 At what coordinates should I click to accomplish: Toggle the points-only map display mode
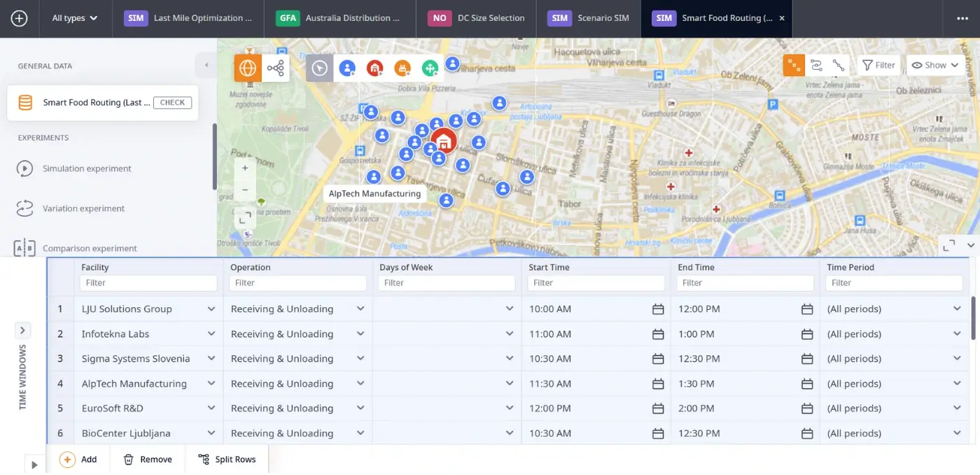coord(794,65)
